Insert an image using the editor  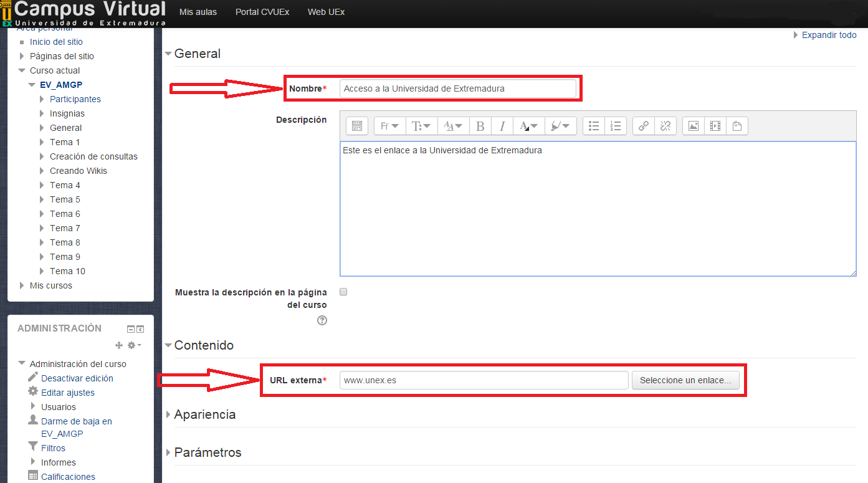pos(694,127)
